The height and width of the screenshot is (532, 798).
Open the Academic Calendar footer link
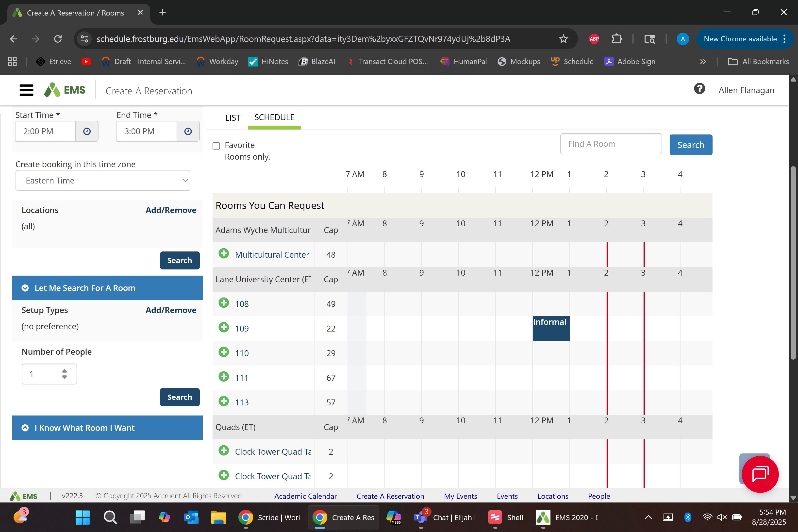(305, 496)
